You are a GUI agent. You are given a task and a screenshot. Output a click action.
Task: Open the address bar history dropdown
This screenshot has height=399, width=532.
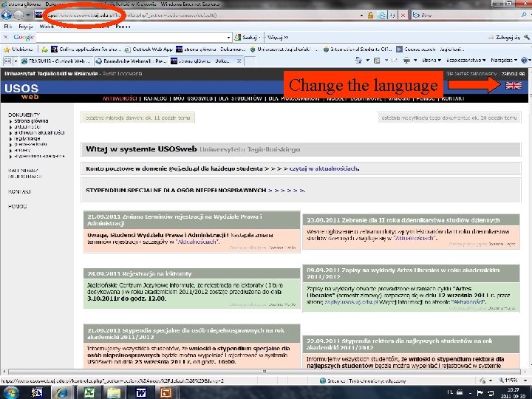pyautogui.click(x=361, y=16)
